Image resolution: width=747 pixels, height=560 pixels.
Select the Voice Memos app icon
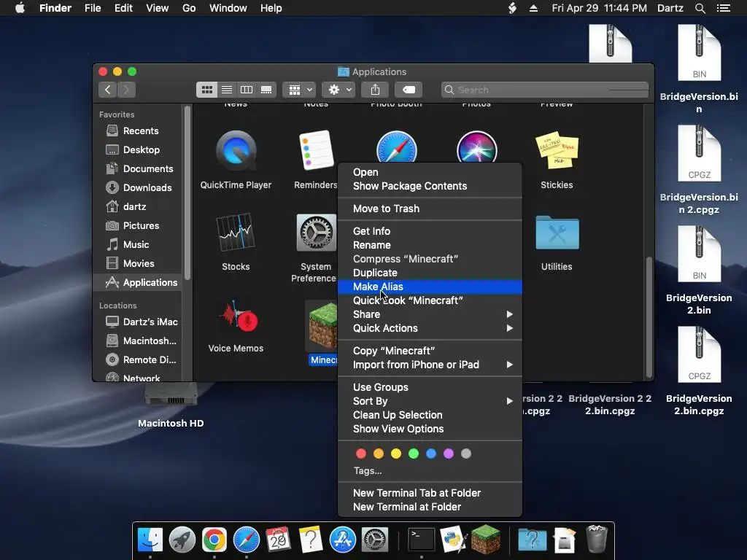[x=237, y=317]
